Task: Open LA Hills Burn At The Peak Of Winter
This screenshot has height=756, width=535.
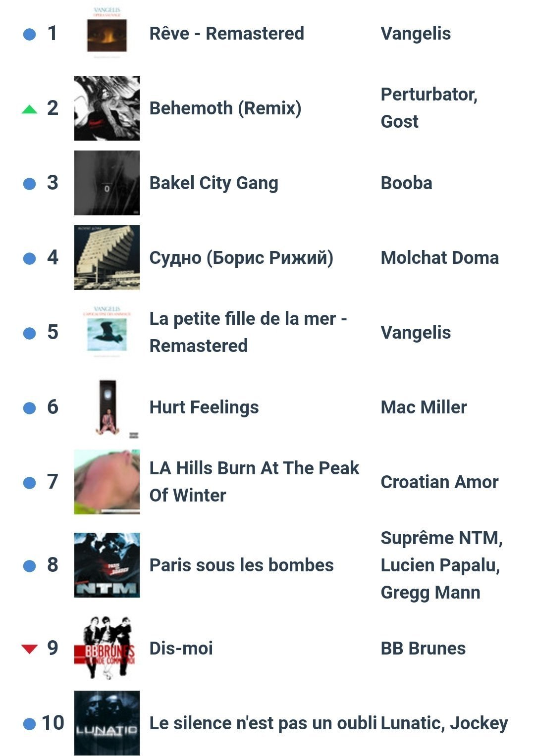Action: 254,482
